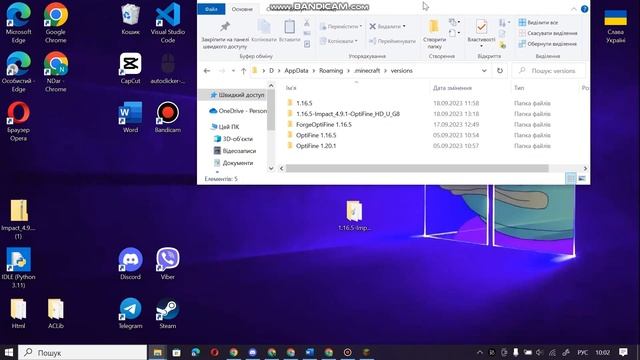Select the Слава Україні flag icon

pyautogui.click(x=615, y=27)
